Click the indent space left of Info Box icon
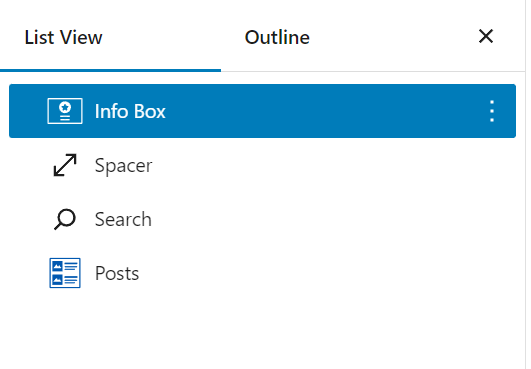This screenshot has width=531, height=369. click(x=28, y=111)
